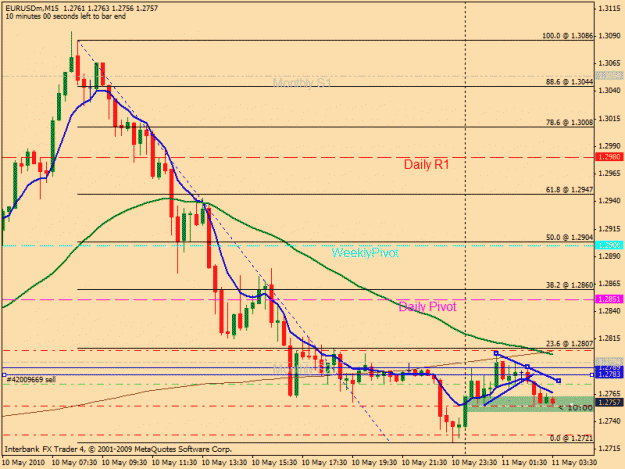Click the current price tag 1.2757

[609, 402]
